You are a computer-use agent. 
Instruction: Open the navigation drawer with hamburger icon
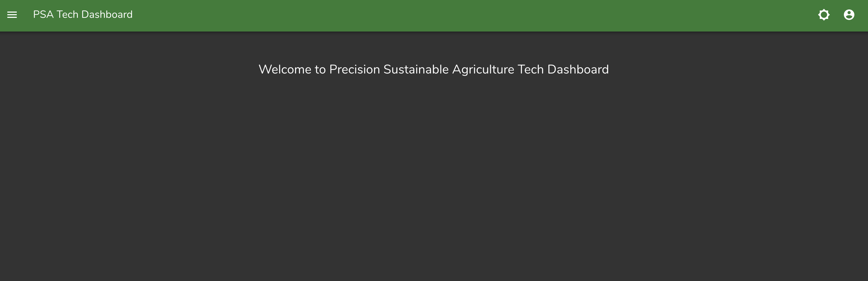(12, 15)
